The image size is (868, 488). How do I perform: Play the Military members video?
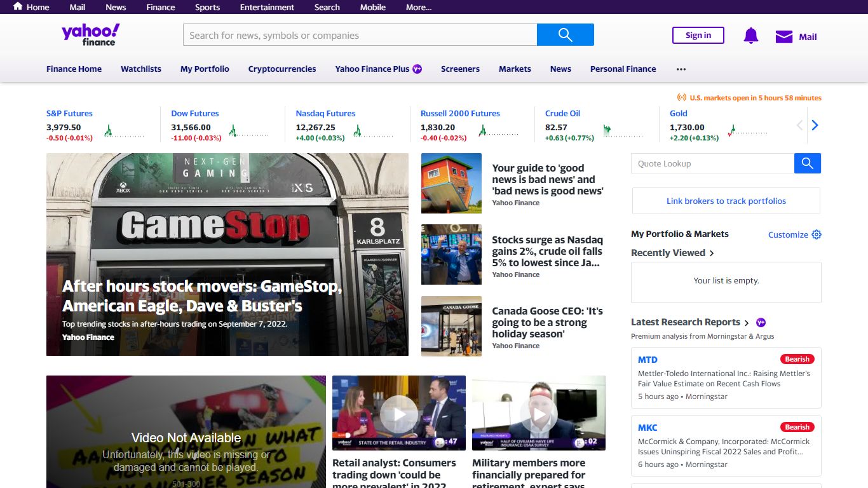[539, 414]
